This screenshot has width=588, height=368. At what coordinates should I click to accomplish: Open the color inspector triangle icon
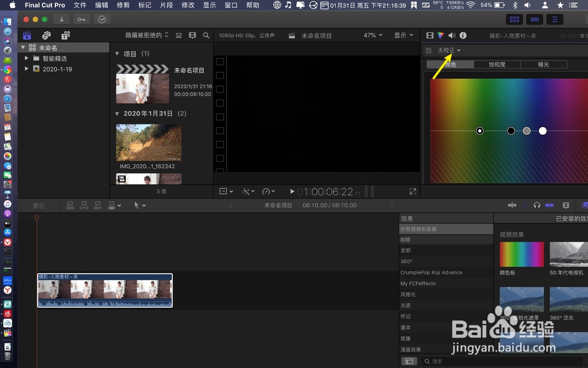point(440,35)
